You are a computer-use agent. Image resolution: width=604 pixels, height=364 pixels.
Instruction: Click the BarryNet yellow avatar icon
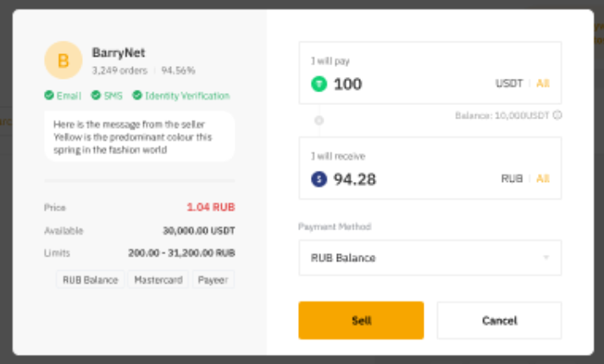tap(64, 60)
